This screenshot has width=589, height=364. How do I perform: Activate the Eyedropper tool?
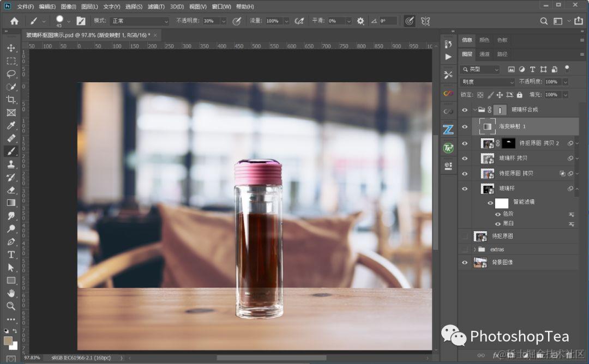11,125
